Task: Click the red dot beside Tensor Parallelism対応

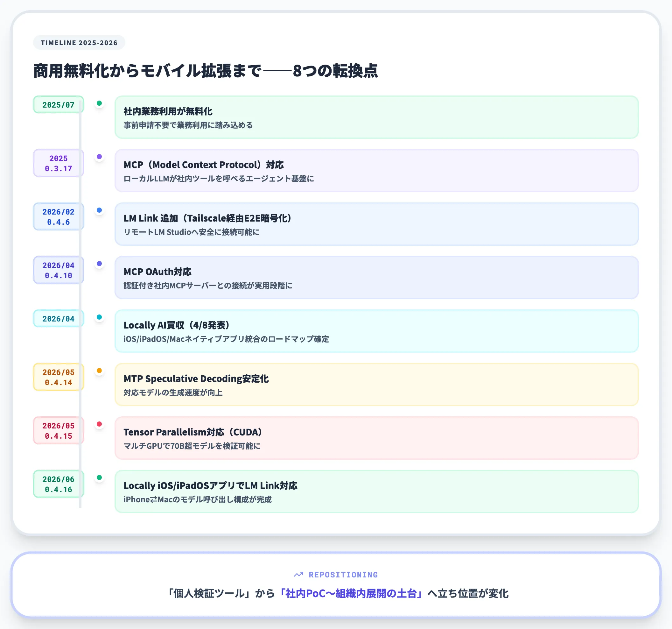Action: pos(99,424)
